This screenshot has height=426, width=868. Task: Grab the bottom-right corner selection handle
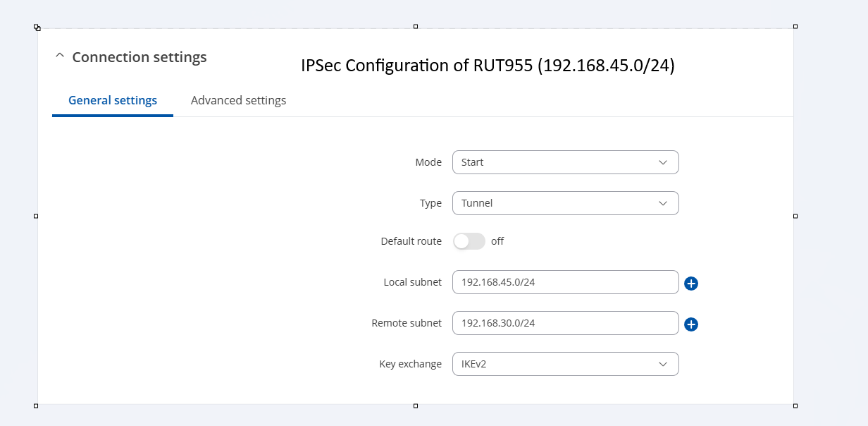coord(795,406)
